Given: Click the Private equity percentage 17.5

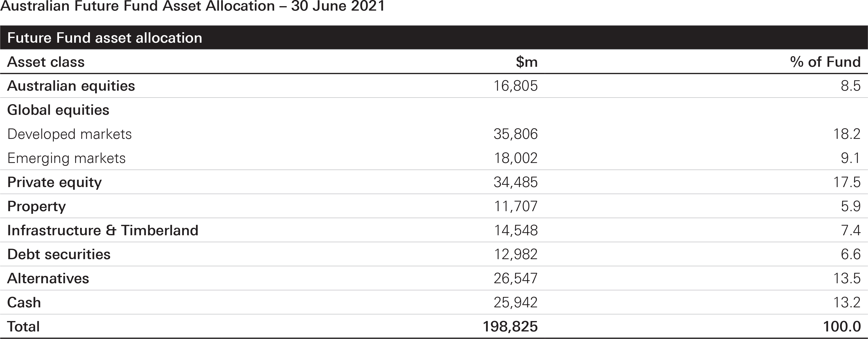Looking at the screenshot, I should pyautogui.click(x=847, y=182).
